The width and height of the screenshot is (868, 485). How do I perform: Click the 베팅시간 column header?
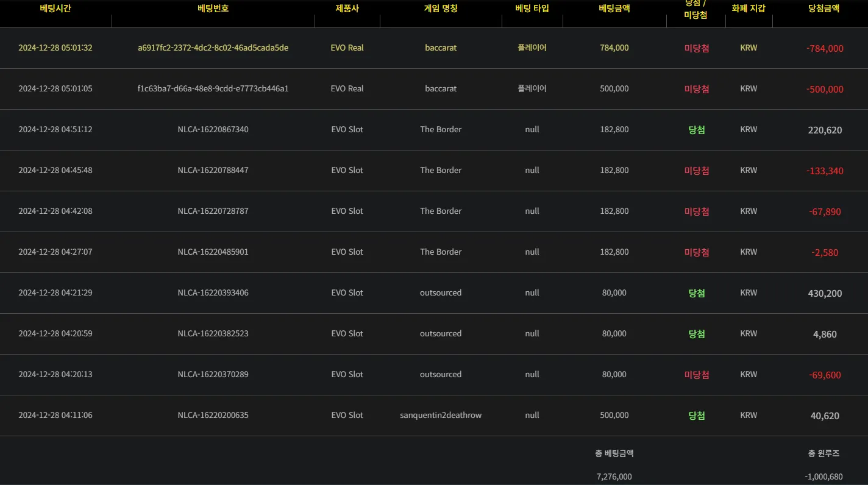(55, 9)
